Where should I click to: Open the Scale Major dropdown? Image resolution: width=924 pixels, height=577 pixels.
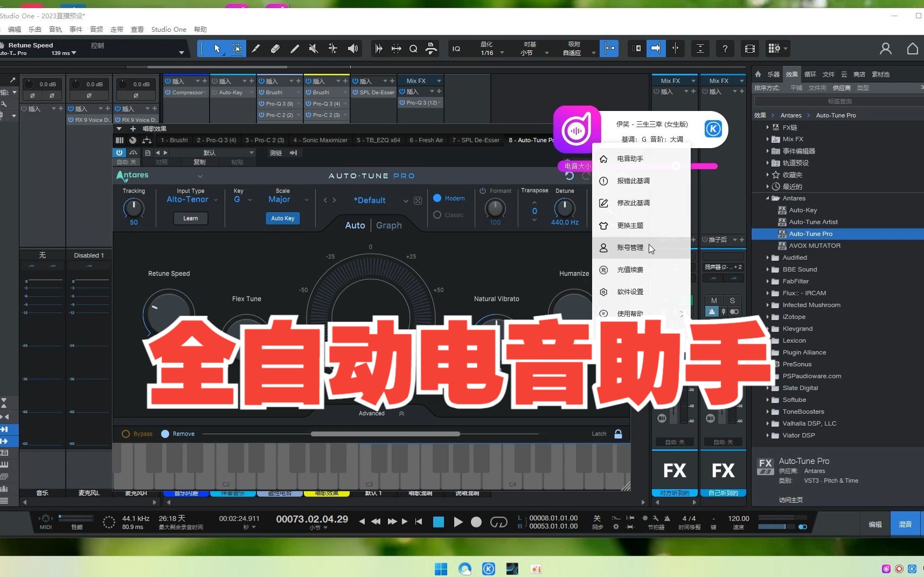(289, 199)
